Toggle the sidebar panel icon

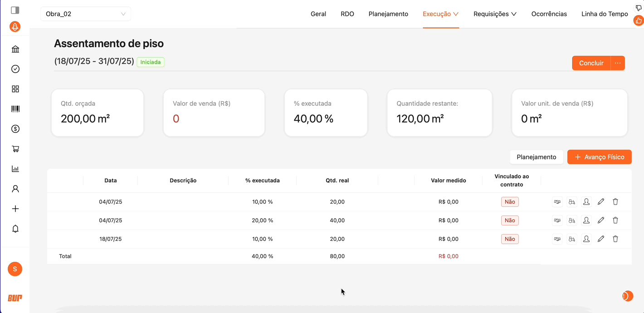point(15,10)
